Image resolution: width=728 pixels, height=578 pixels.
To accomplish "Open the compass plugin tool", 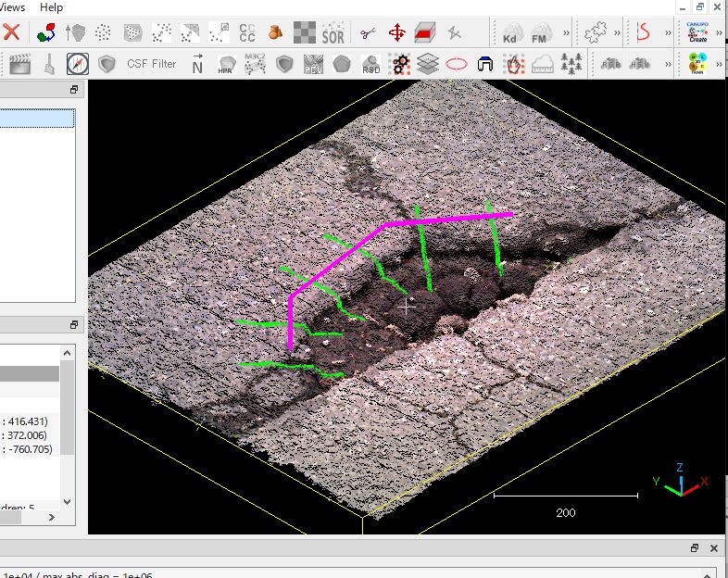I will coord(78,64).
